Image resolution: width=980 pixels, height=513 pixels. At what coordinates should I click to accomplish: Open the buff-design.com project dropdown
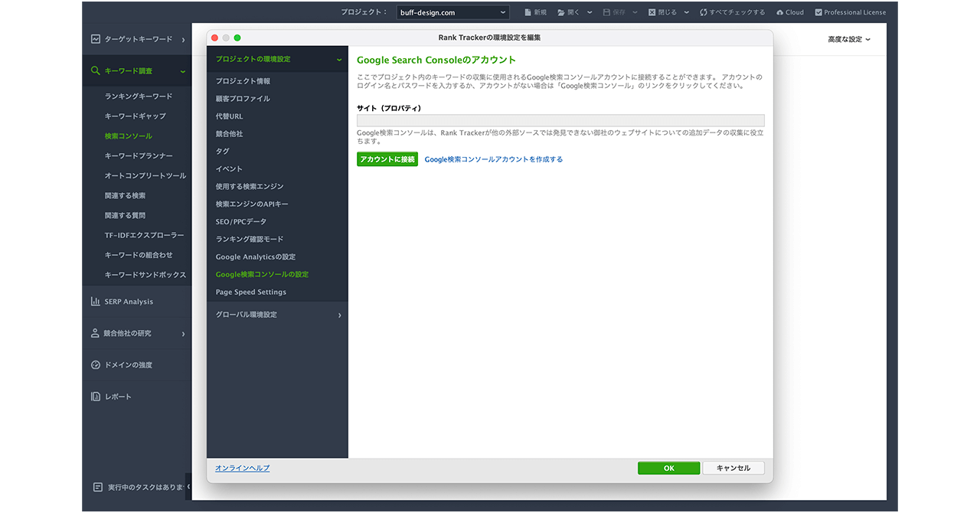452,12
